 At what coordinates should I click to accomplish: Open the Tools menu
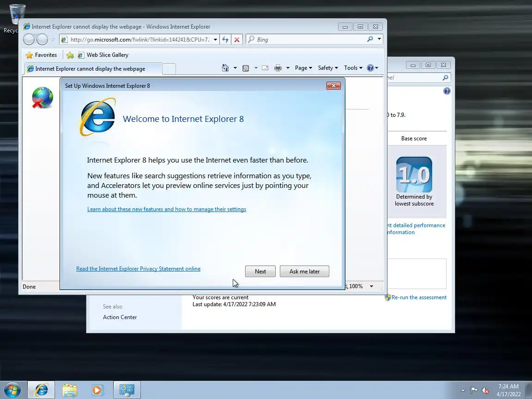(x=353, y=68)
